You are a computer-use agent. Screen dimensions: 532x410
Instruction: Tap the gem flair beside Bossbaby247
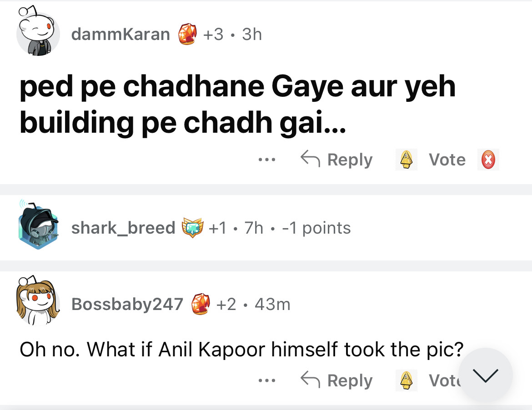[x=200, y=304]
